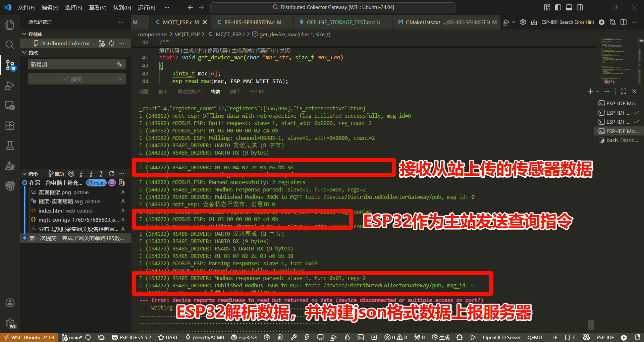
Task: Maximize the terminal panel size
Action: click(624, 91)
